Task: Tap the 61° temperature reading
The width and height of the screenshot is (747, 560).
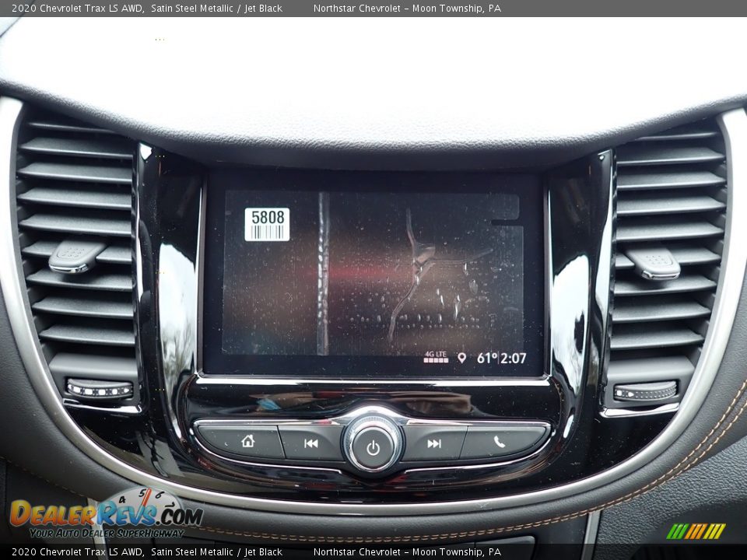Action: (x=486, y=358)
